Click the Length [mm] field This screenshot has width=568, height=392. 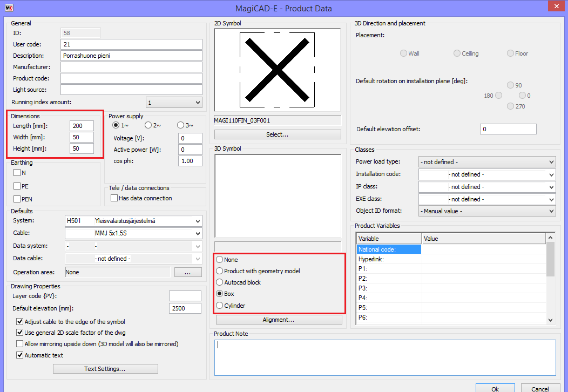click(x=82, y=126)
